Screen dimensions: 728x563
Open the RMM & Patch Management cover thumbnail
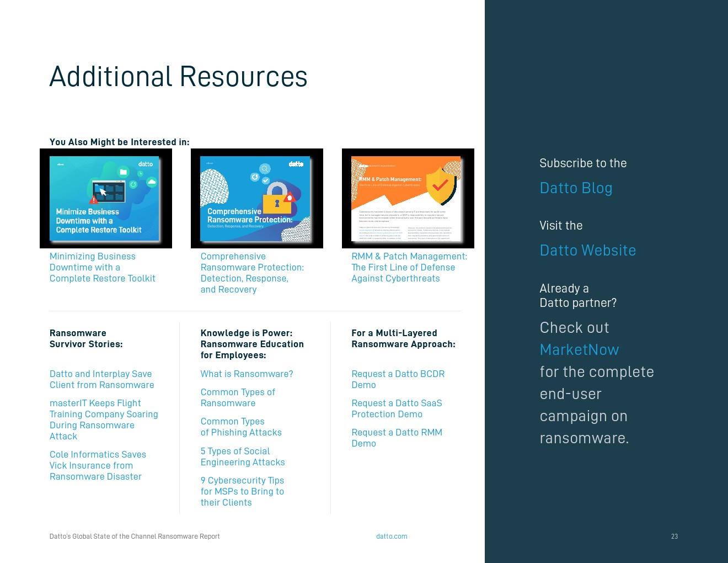pos(408,198)
